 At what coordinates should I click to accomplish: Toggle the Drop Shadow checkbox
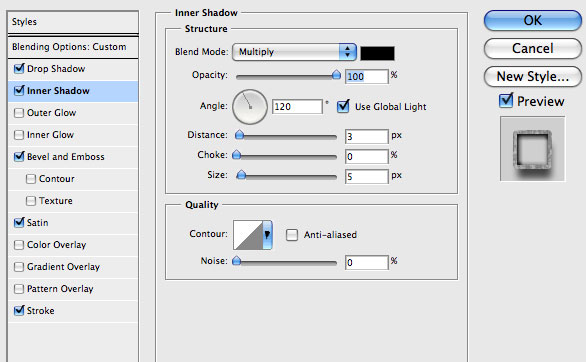click(x=19, y=69)
